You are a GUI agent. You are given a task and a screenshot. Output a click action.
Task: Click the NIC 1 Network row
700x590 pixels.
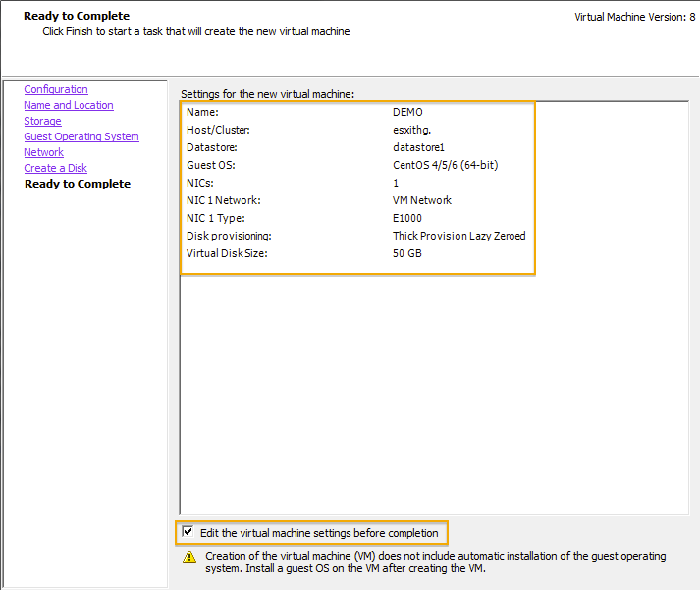click(357, 200)
